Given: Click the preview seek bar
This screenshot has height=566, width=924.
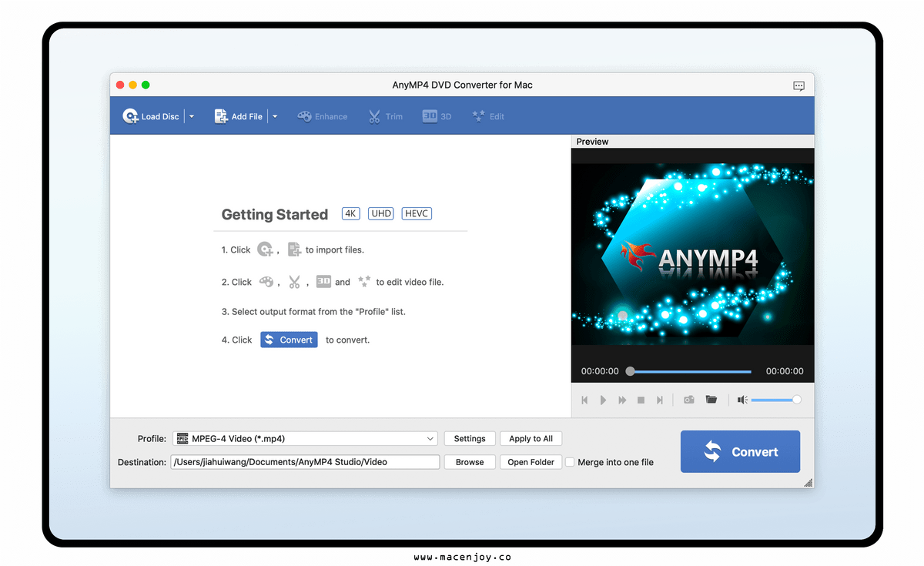Looking at the screenshot, I should tap(690, 371).
